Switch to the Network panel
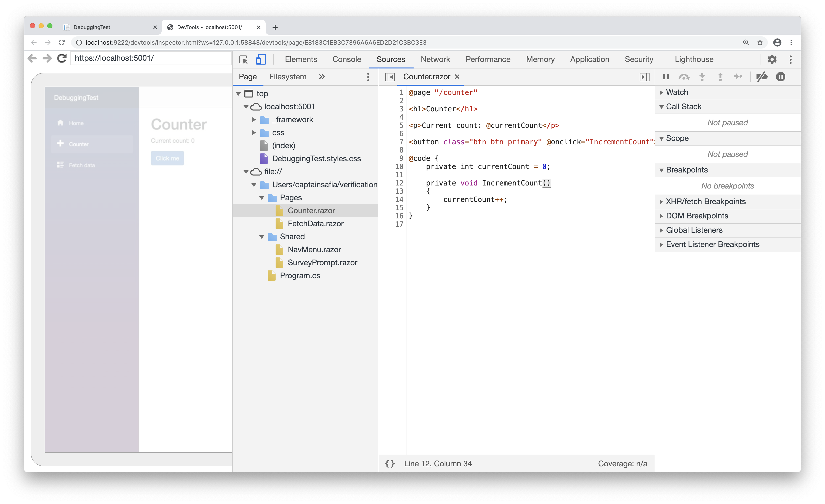 click(x=435, y=59)
